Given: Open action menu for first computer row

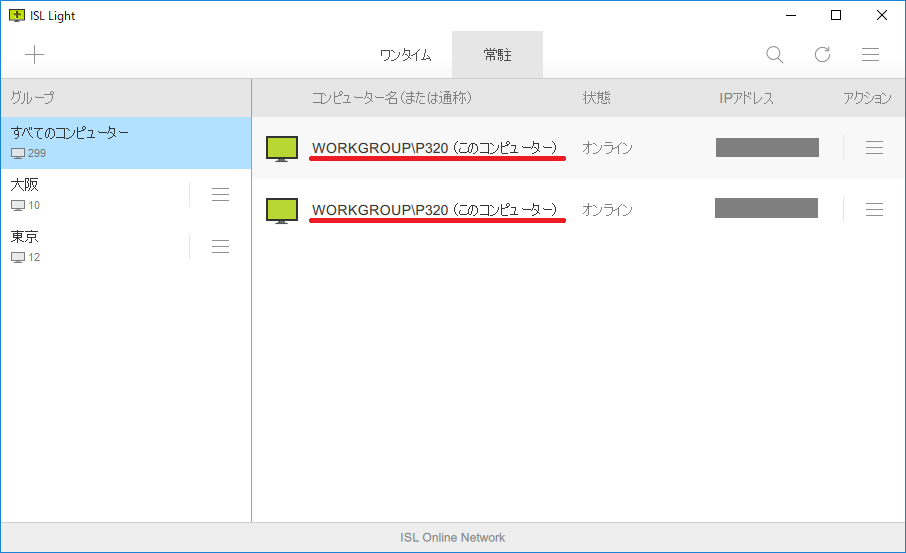Looking at the screenshot, I should pyautogui.click(x=874, y=148).
